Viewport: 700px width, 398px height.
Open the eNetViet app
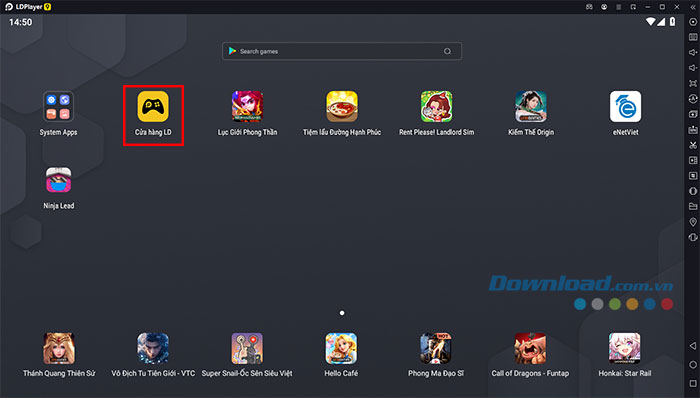click(x=625, y=107)
